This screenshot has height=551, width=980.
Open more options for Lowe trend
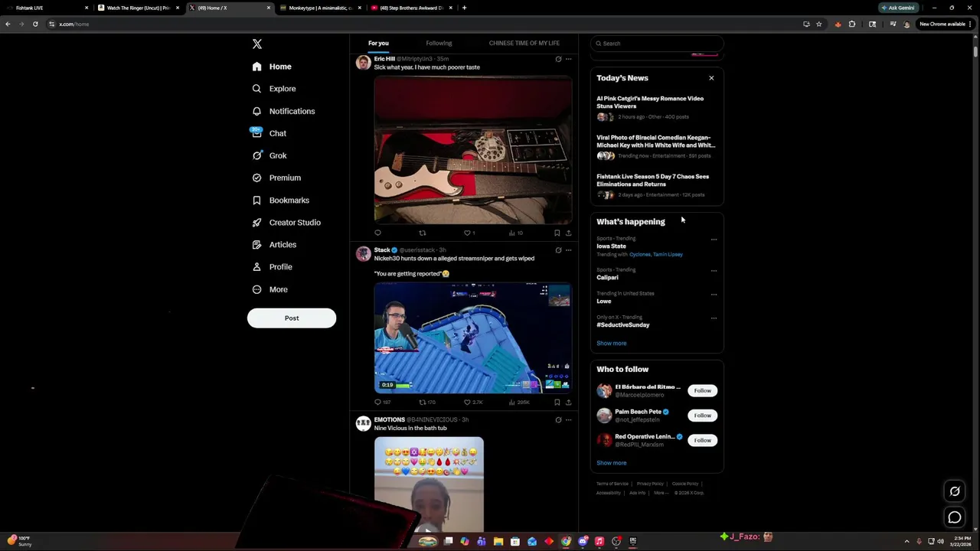coord(714,295)
